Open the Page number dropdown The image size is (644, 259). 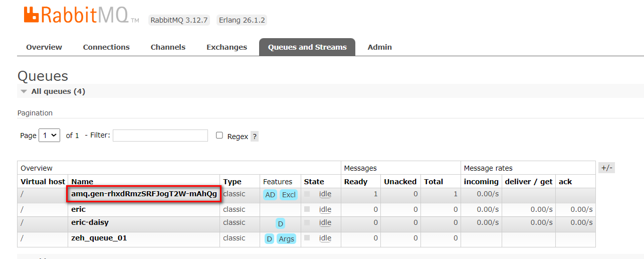49,136
